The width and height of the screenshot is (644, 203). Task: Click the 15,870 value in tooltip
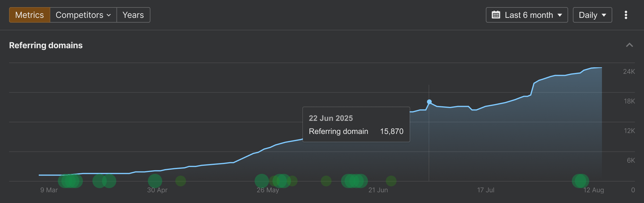391,131
